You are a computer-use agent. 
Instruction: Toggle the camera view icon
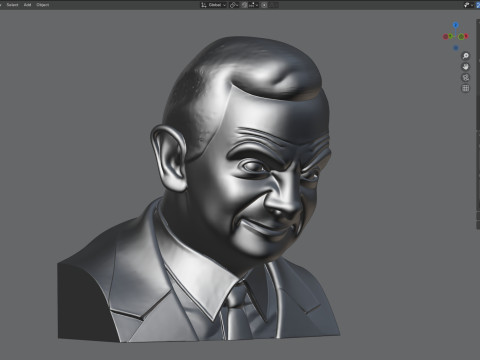pos(466,78)
